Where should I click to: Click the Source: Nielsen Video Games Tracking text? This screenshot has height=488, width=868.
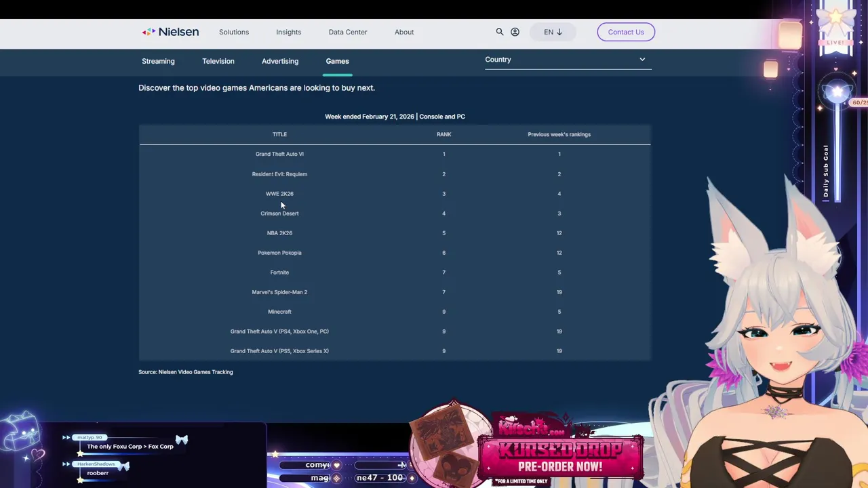[x=186, y=372]
